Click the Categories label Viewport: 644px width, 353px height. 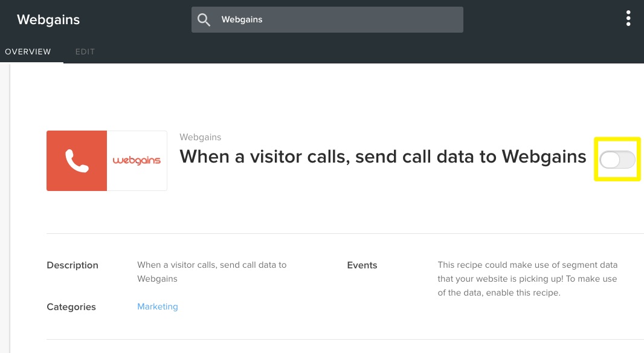point(71,307)
